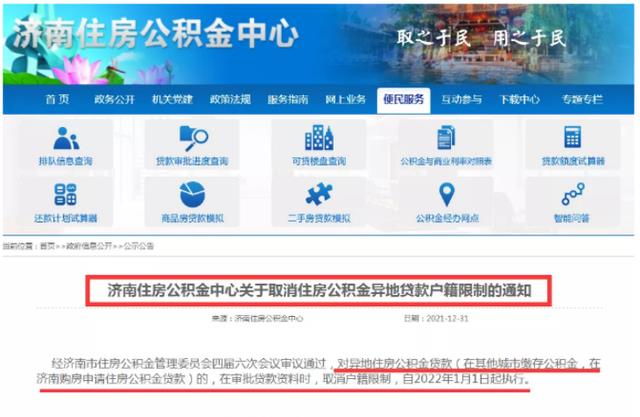
Task: Open the 网上业务 menu
Action: pos(345,99)
